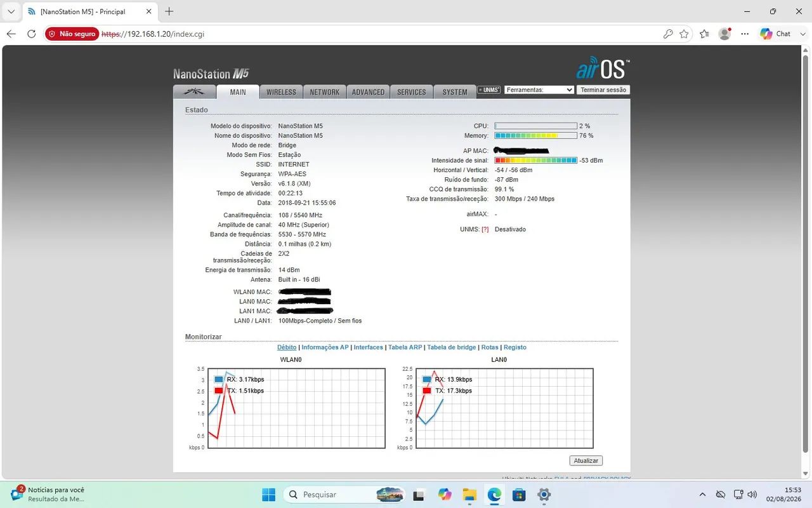Image resolution: width=812 pixels, height=508 pixels.
Task: Click the CPU usage bar
Action: (x=536, y=126)
